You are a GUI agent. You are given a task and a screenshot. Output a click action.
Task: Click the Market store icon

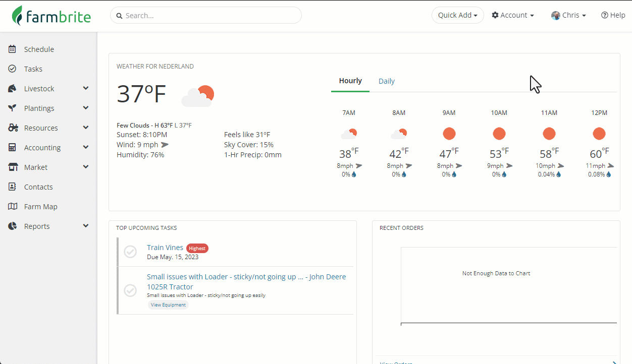[x=13, y=167]
